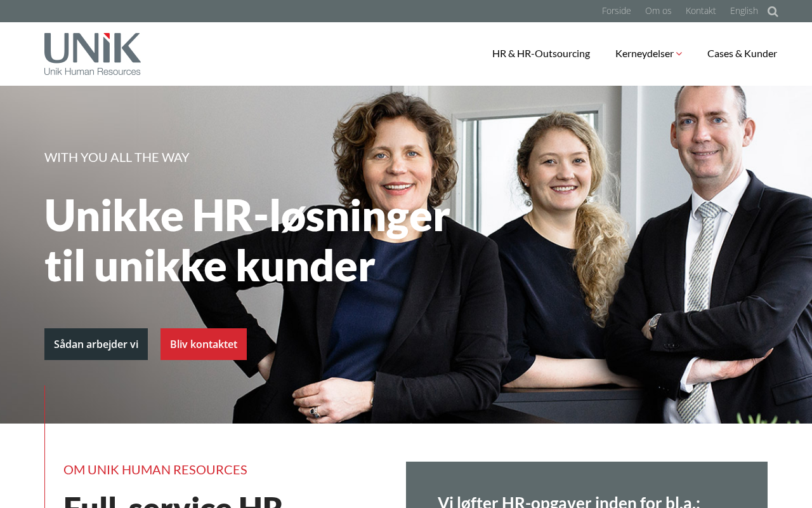Click the WITH YOU ALL THE WAY tagline
The height and width of the screenshot is (508, 812).
tap(117, 157)
